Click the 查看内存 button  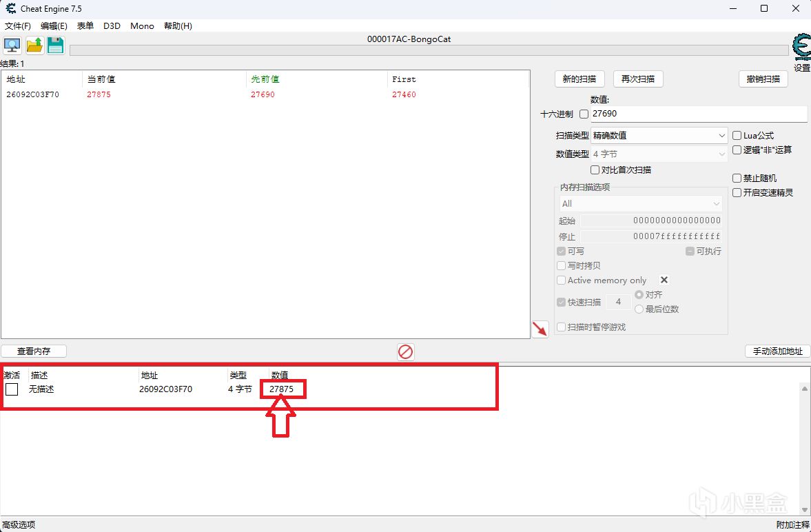34,351
